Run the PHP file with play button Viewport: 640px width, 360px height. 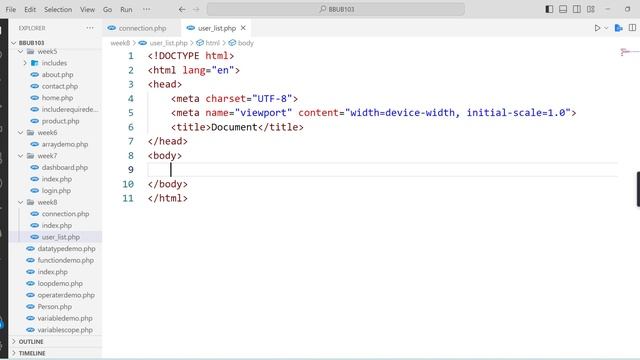click(597, 28)
